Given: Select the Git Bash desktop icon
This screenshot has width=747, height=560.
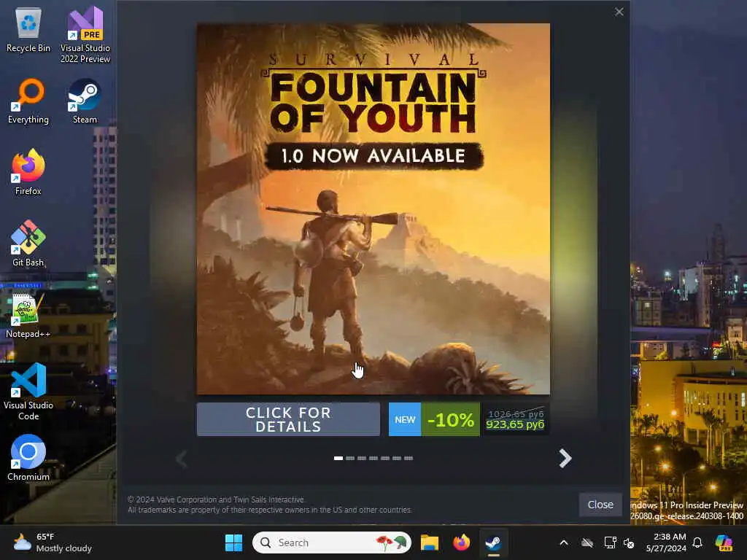Looking at the screenshot, I should (x=28, y=244).
